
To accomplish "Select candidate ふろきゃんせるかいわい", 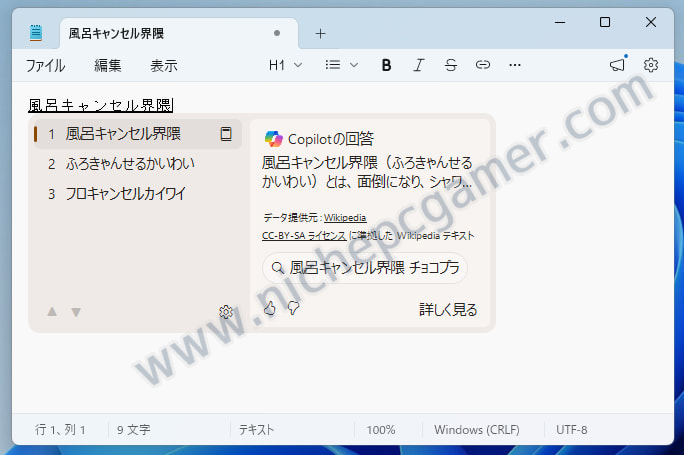I will click(130, 164).
